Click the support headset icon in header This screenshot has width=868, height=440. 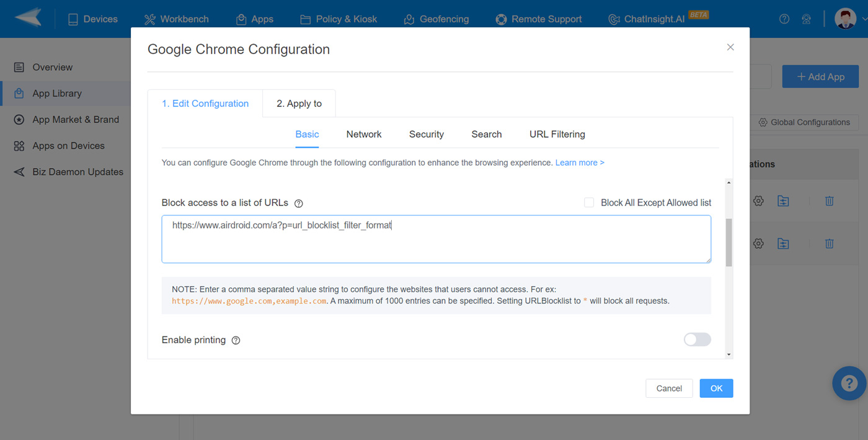click(x=806, y=19)
